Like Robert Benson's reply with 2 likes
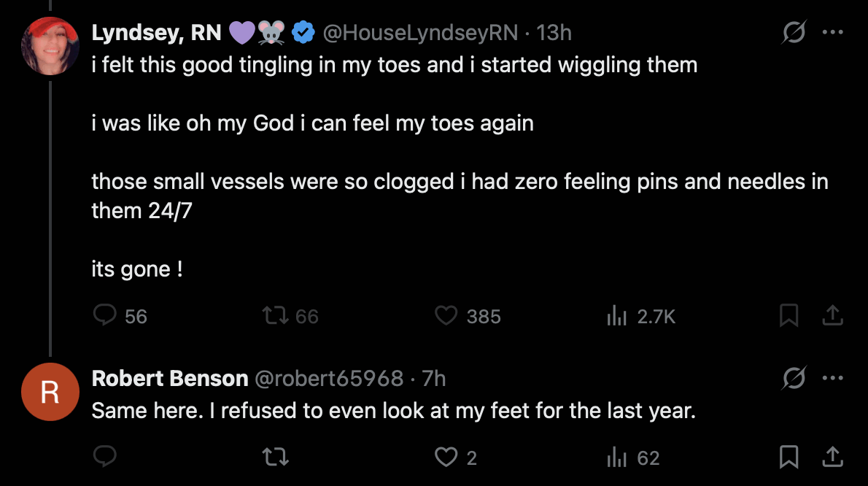This screenshot has height=486, width=868. pyautogui.click(x=446, y=458)
